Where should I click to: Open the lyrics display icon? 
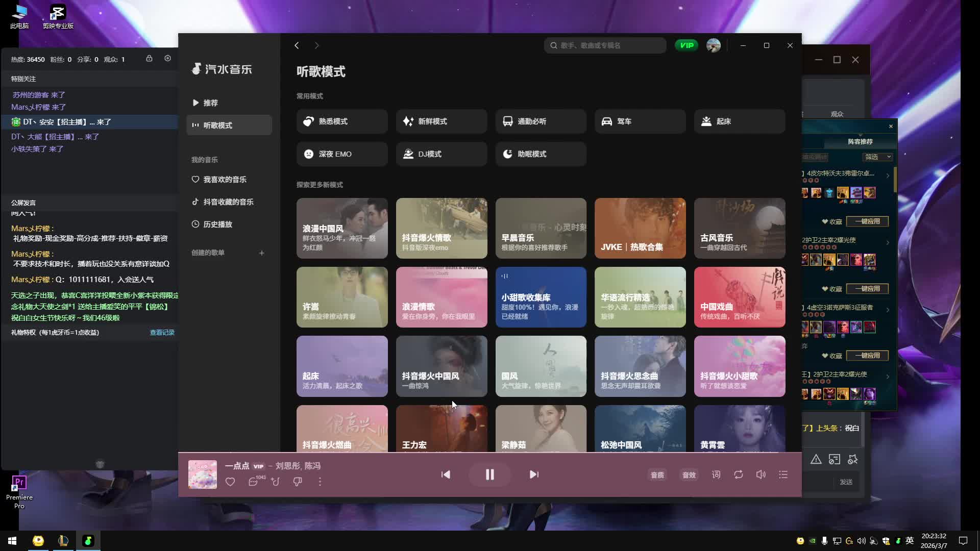pos(716,475)
